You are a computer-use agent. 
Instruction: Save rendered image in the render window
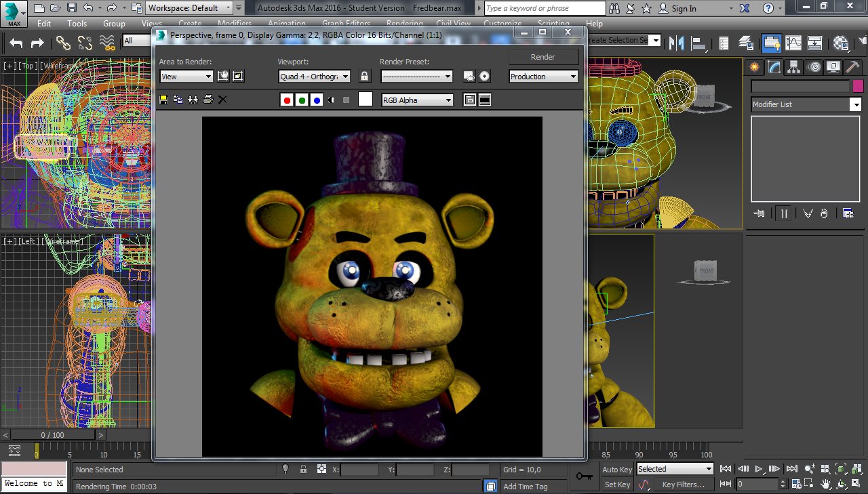click(x=163, y=100)
